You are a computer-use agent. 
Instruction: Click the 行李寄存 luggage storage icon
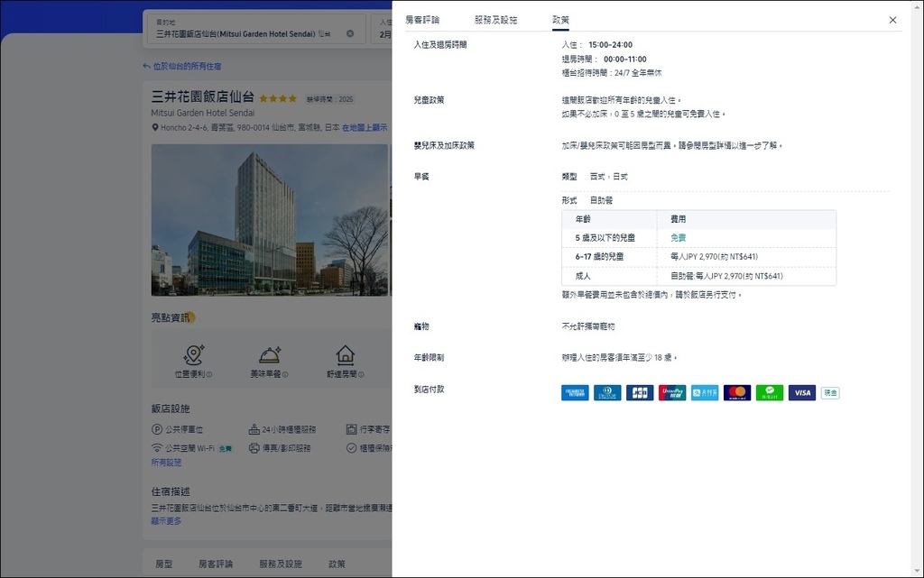(351, 429)
